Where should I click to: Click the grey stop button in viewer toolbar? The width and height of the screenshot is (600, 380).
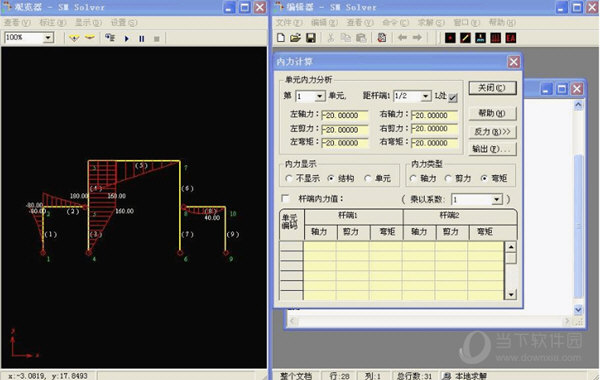click(x=157, y=38)
